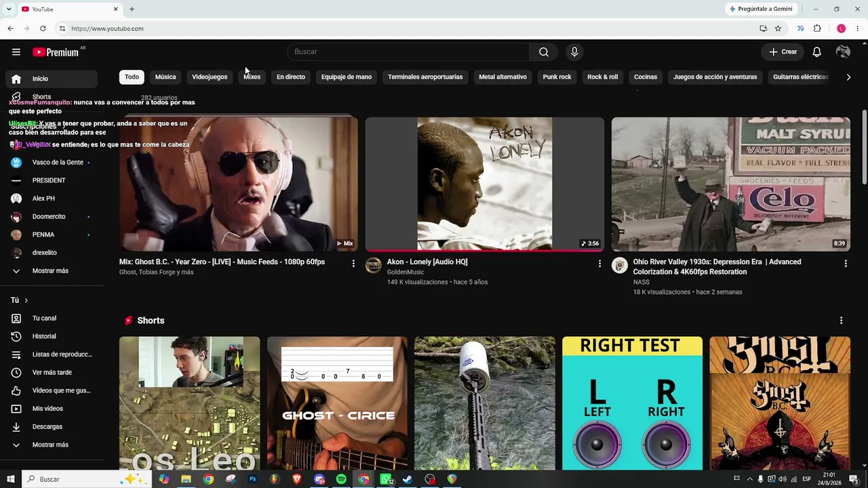Viewport: 868px width, 488px height.
Task: Select the Música filter chip
Action: (x=165, y=77)
